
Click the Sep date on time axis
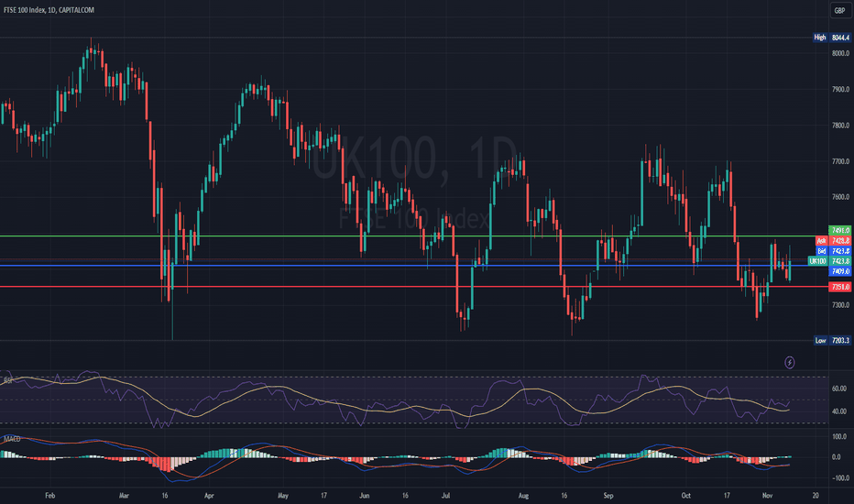pos(608,495)
